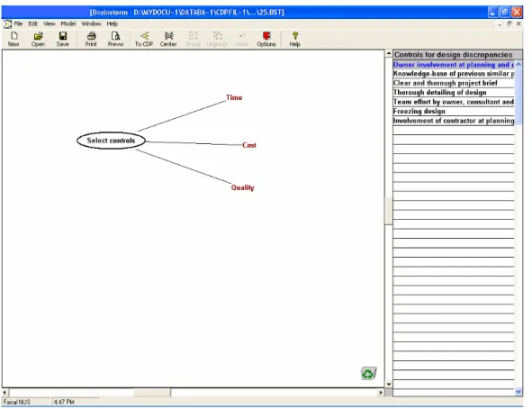Click list panel scroll down arrow
Viewport: 532px width, 409px height.
(518, 392)
